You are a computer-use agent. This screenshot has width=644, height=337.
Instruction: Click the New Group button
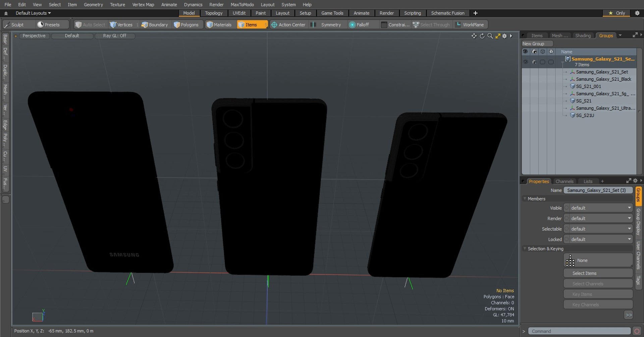537,44
